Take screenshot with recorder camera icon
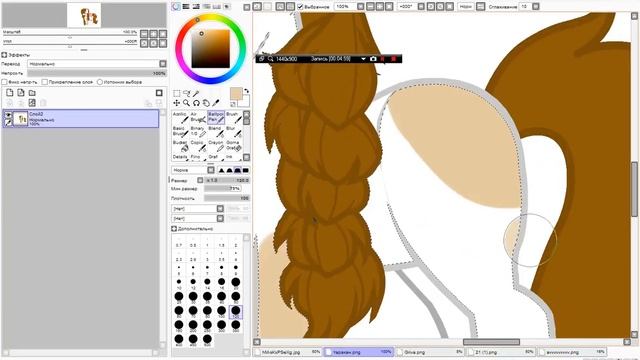 coord(373,59)
